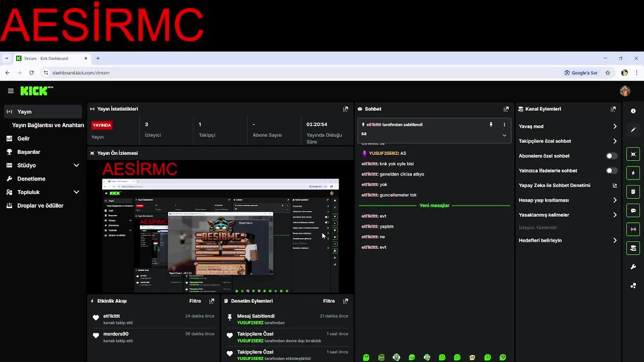
Task: Toggle channel actions icon in right toolbar
Action: click(x=633, y=248)
